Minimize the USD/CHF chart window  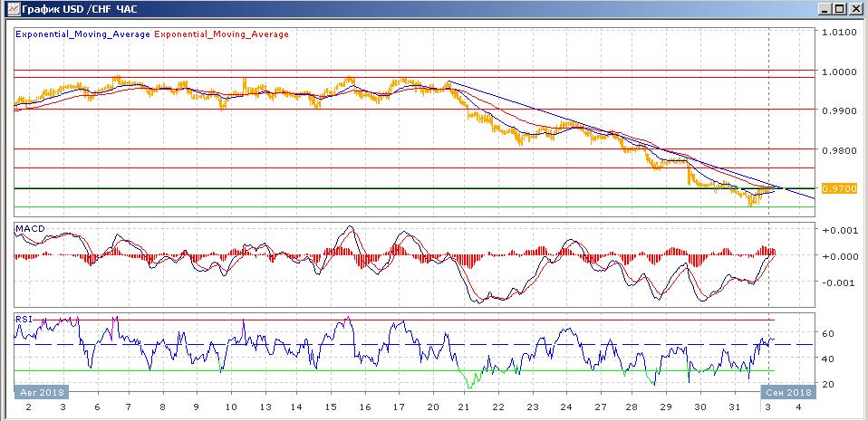(825, 9)
